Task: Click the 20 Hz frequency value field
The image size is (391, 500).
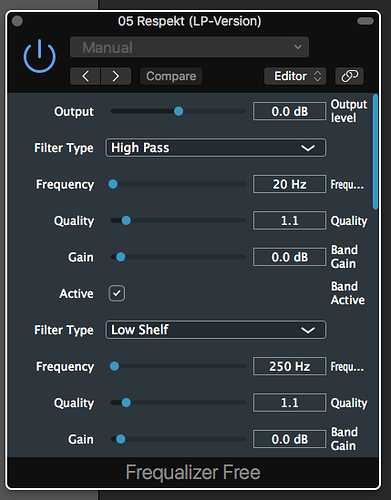Action: tap(289, 184)
